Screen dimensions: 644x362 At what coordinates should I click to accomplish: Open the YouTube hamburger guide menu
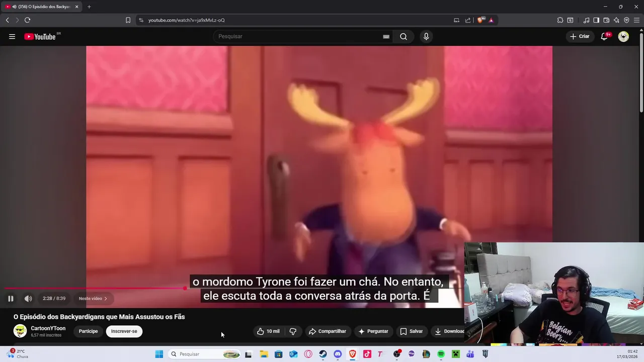click(x=12, y=36)
